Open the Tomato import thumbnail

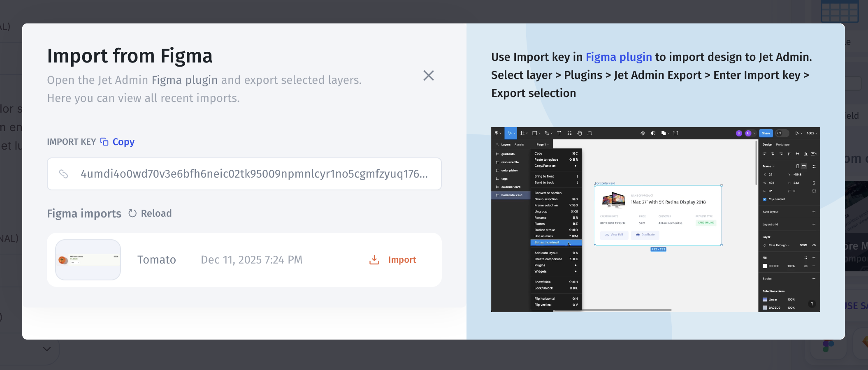(88, 260)
